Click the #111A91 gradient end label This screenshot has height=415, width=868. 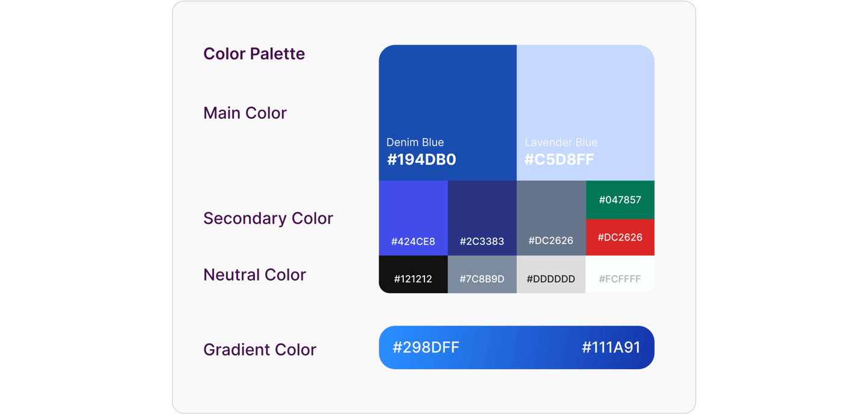pyautogui.click(x=611, y=347)
